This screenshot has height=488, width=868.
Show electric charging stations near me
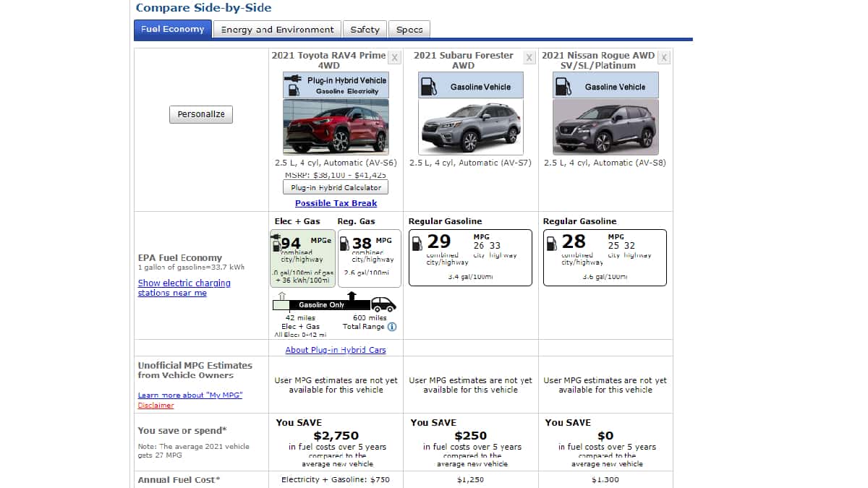point(184,288)
